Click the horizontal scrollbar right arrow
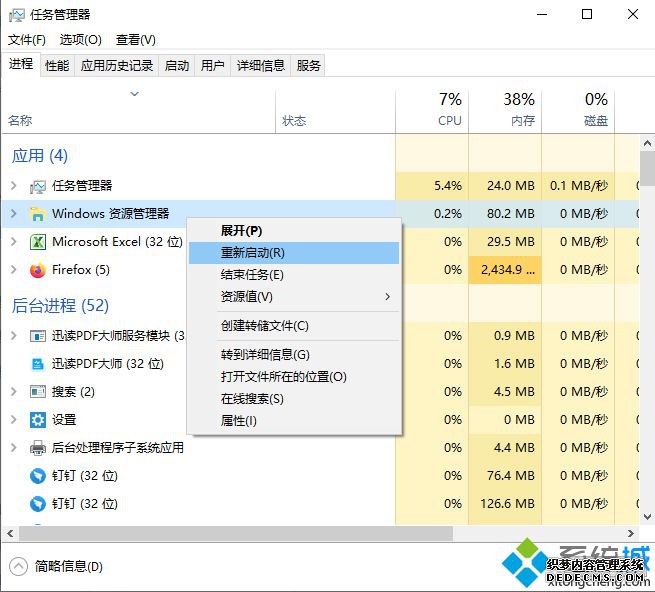 coord(631,534)
